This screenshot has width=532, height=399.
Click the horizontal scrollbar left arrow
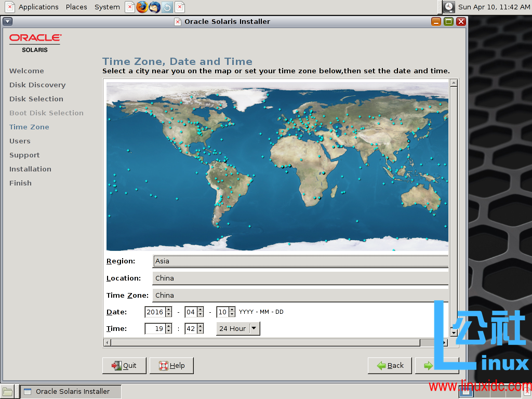pyautogui.click(x=107, y=343)
